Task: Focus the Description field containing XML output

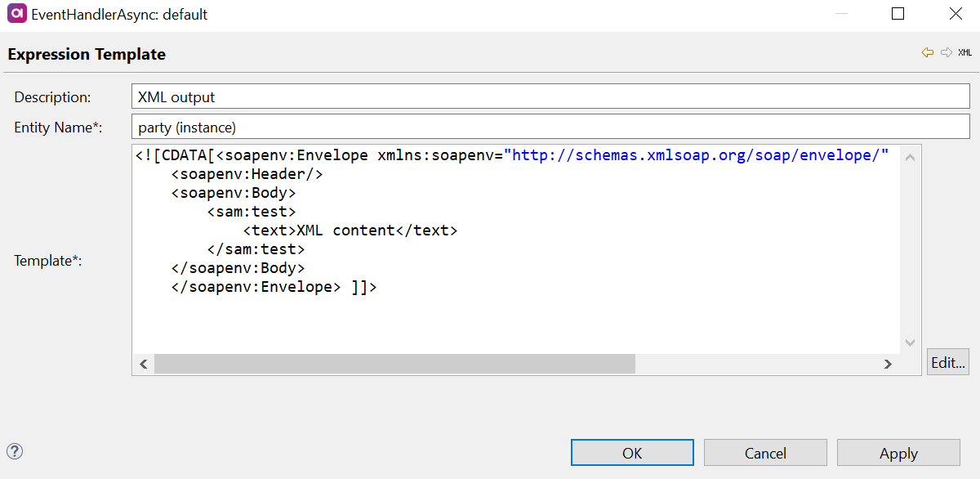Action: (550, 97)
